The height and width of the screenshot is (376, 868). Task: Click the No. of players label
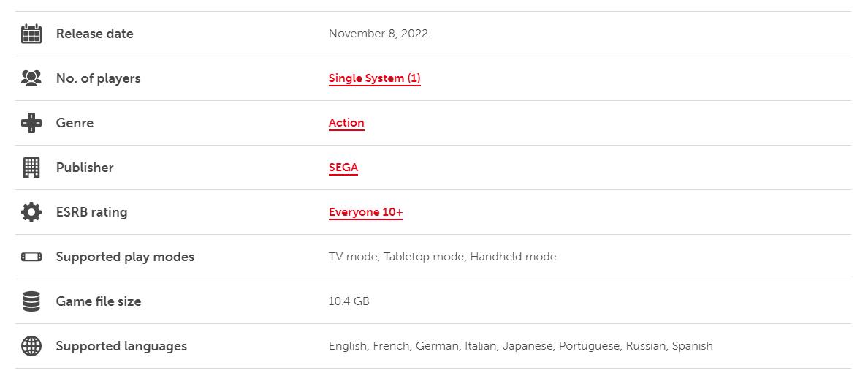pyautogui.click(x=98, y=78)
